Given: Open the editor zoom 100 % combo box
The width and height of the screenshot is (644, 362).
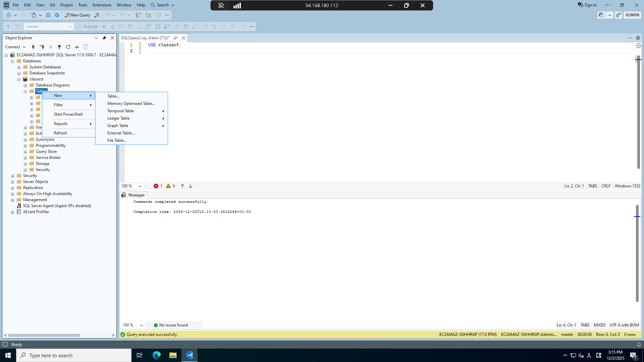Looking at the screenshot, I should [x=132, y=186].
